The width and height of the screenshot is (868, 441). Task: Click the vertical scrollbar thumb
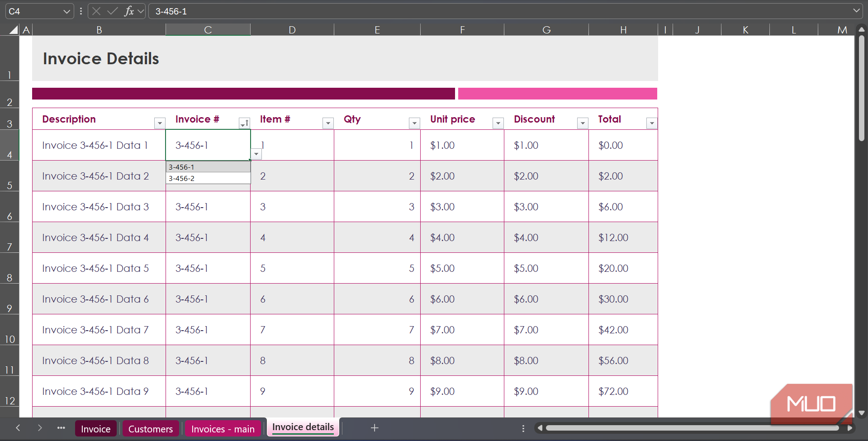[862, 88]
